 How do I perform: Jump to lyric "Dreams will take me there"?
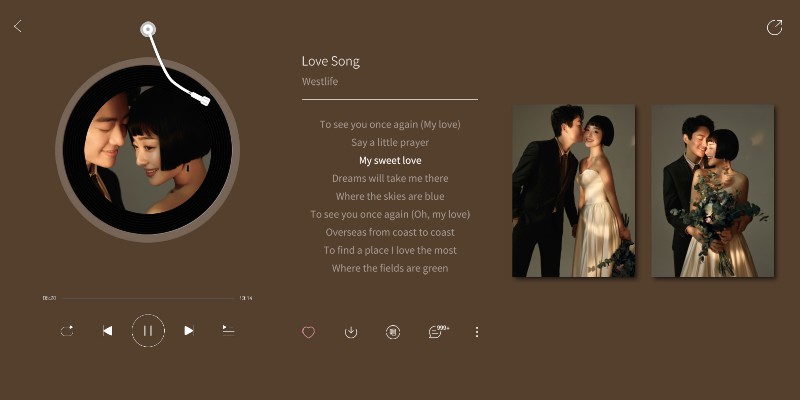tap(390, 179)
